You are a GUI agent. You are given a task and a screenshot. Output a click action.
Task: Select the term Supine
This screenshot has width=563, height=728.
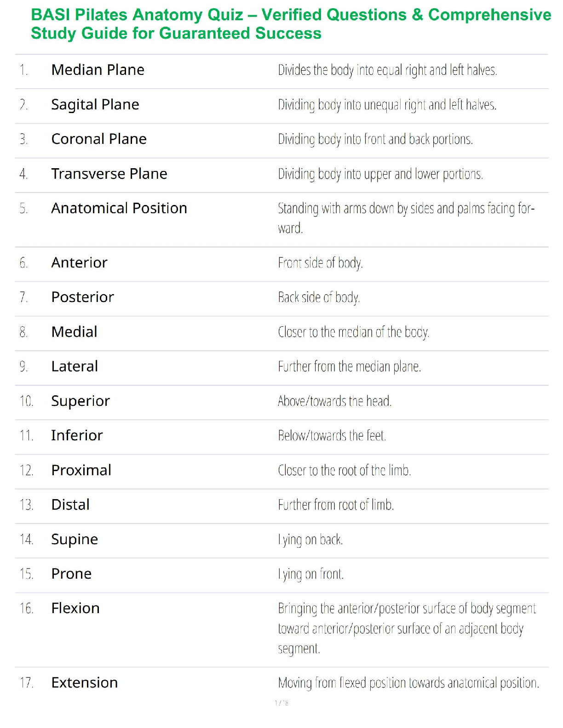75,539
